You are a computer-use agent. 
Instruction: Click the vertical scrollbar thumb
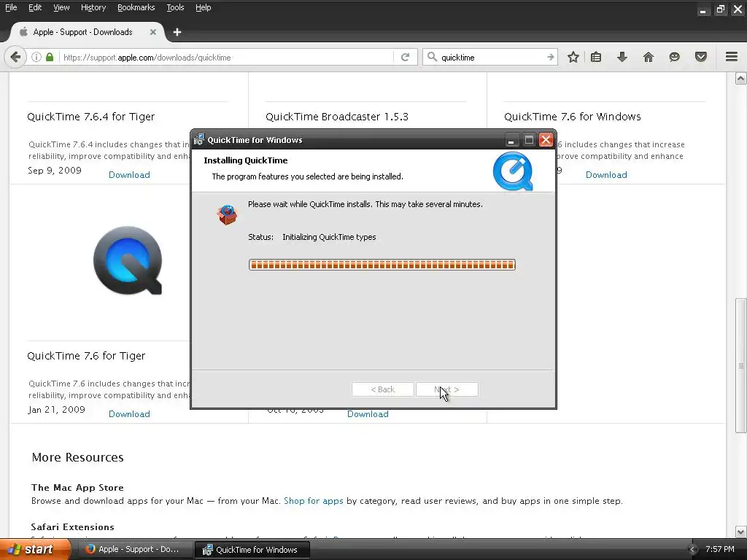[740, 366]
